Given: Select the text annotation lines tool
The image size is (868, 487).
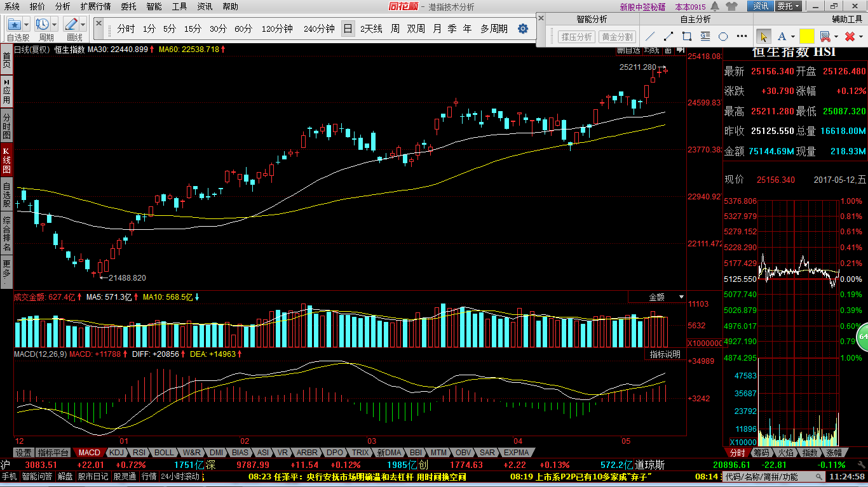Looking at the screenshot, I should (705, 36).
